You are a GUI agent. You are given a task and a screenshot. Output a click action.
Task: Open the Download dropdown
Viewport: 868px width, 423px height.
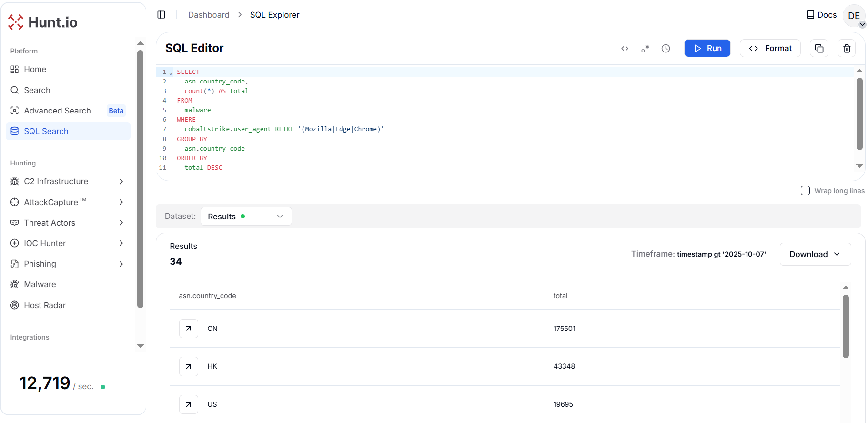point(815,254)
